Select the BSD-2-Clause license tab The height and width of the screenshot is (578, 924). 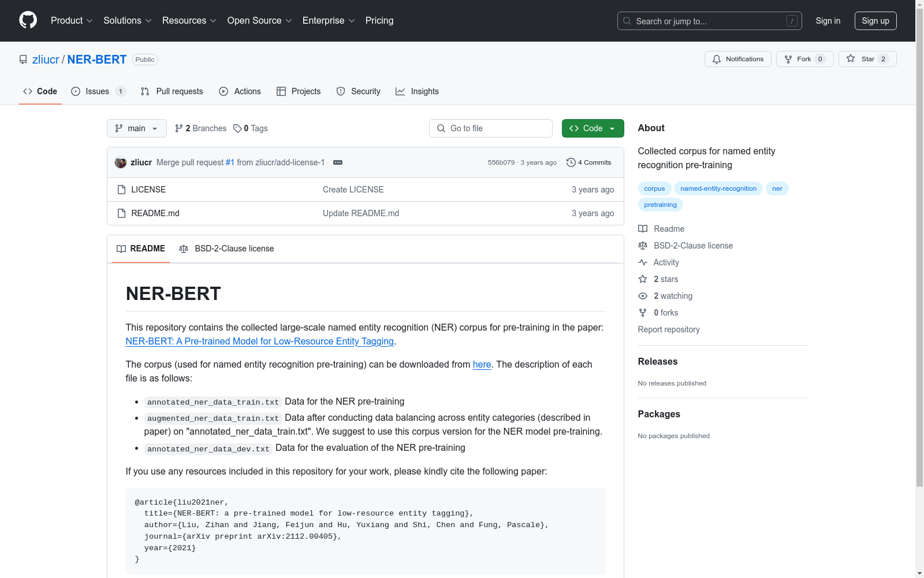click(226, 249)
